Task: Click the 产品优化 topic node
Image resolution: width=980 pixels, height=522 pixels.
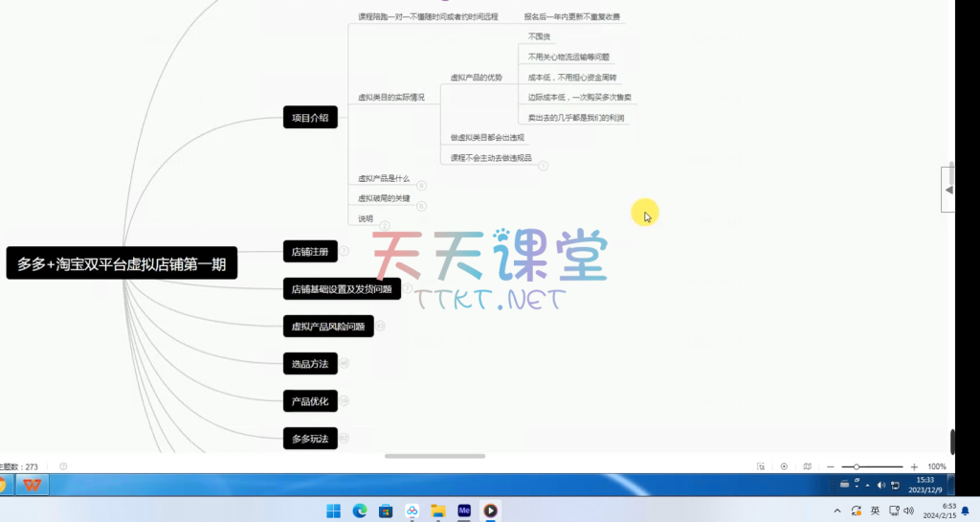Action: pos(310,401)
